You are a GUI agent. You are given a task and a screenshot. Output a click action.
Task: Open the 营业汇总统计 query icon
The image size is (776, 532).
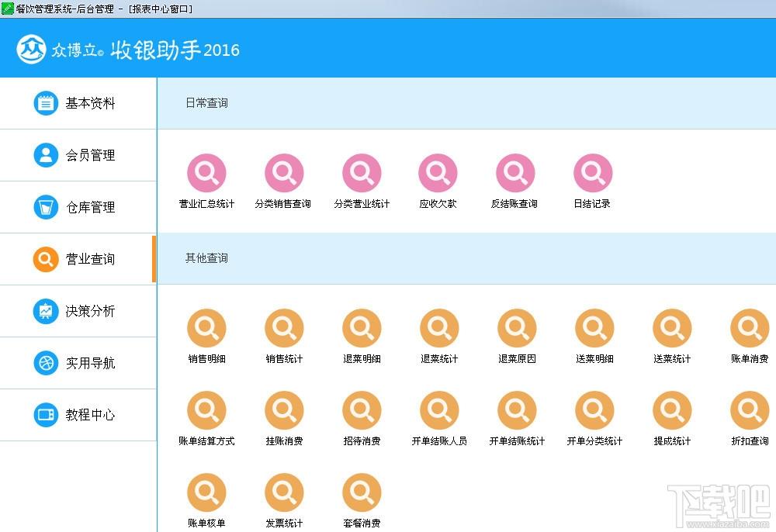pos(206,173)
